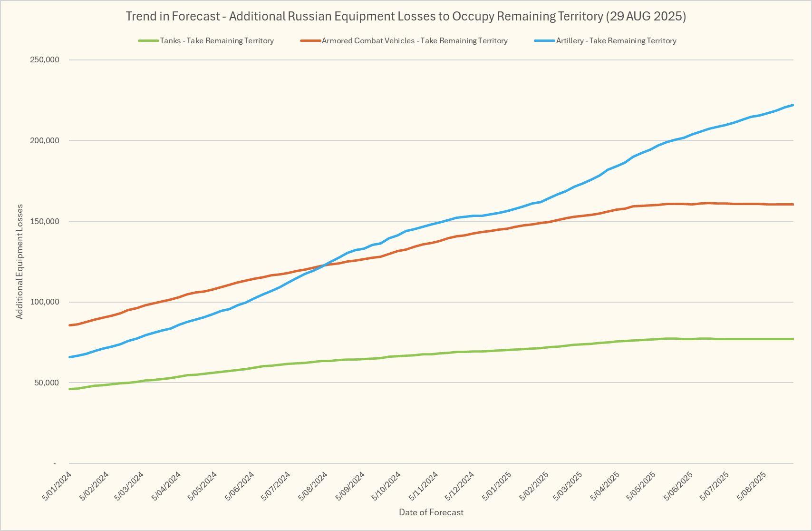Select the orange Armored Combat Vehicles legend marker
The height and width of the screenshot is (531, 812).
tap(310, 41)
